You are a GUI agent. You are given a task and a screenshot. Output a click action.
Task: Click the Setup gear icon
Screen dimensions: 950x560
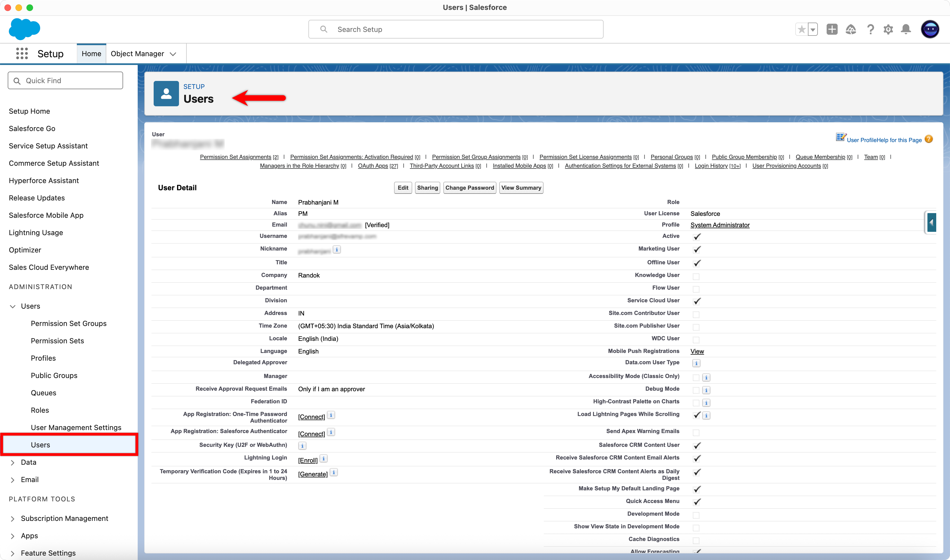click(888, 29)
